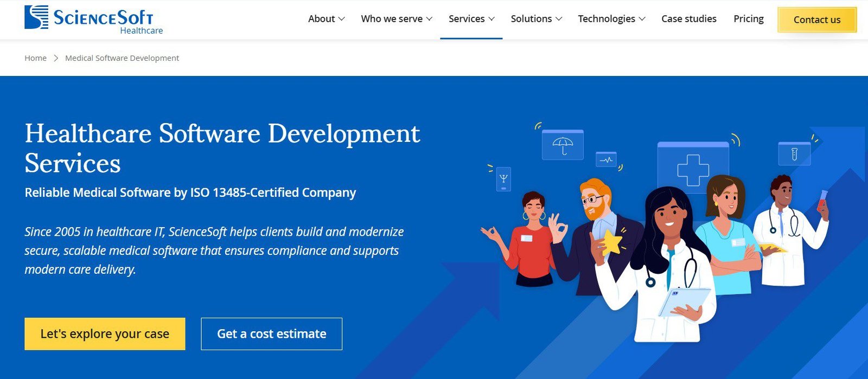Go to Case studies page

click(689, 18)
